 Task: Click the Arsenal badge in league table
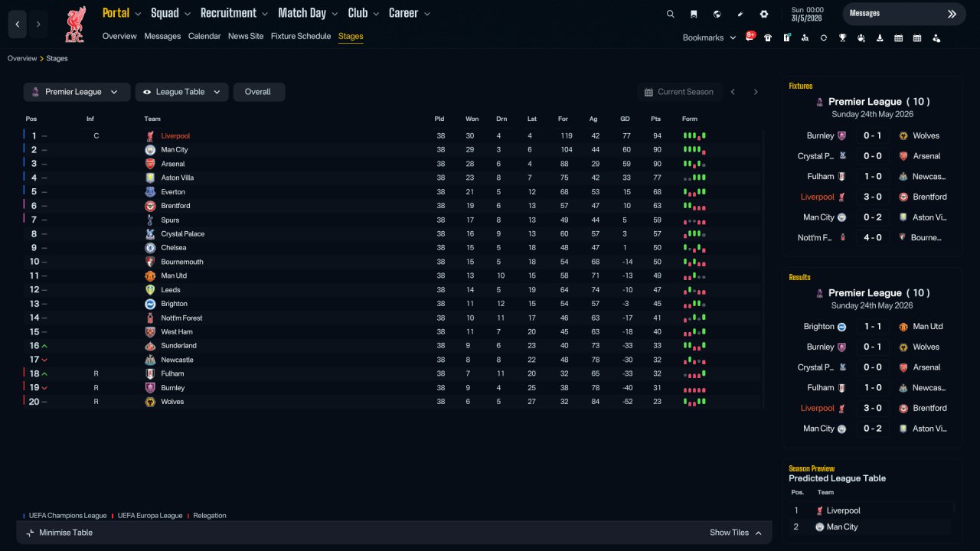coord(150,164)
